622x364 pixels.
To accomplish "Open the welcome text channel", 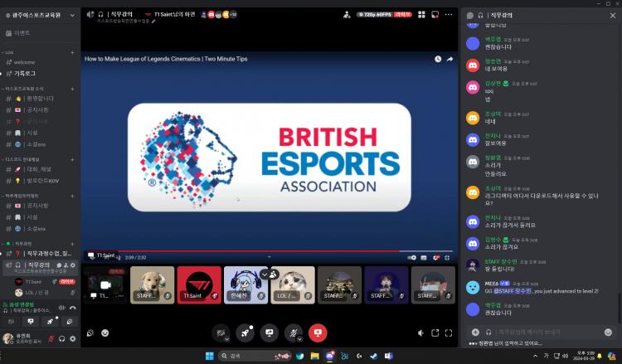I will coord(25,62).
